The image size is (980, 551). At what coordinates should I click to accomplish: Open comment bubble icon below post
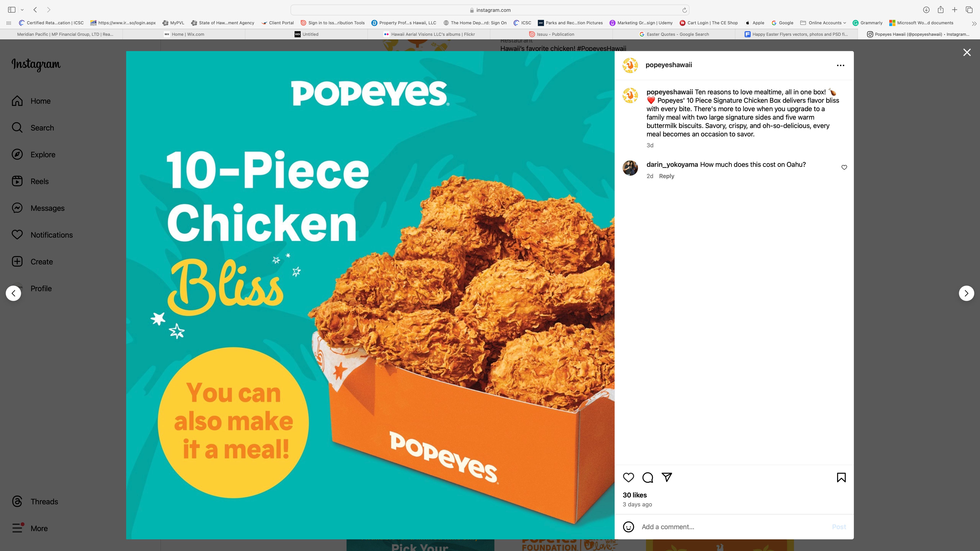click(648, 478)
